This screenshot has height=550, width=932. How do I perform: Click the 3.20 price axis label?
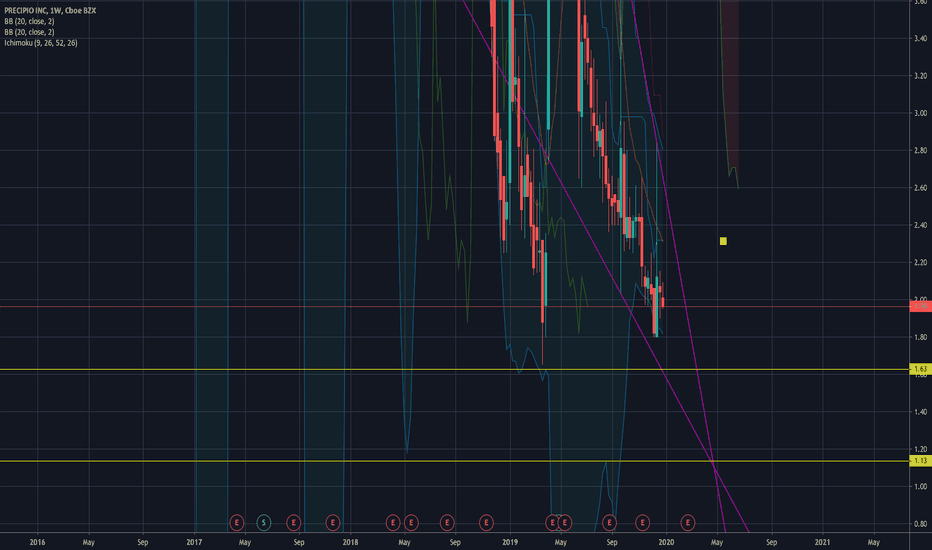coord(921,76)
